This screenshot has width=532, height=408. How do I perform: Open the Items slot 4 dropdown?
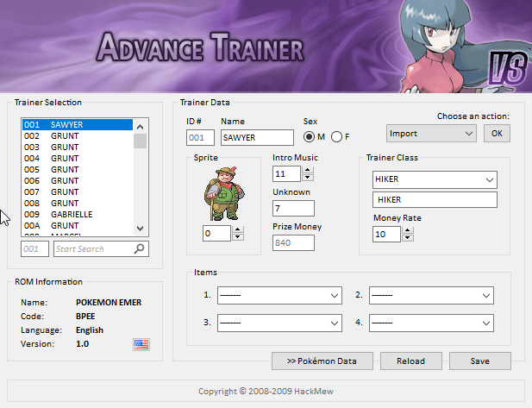(431, 323)
